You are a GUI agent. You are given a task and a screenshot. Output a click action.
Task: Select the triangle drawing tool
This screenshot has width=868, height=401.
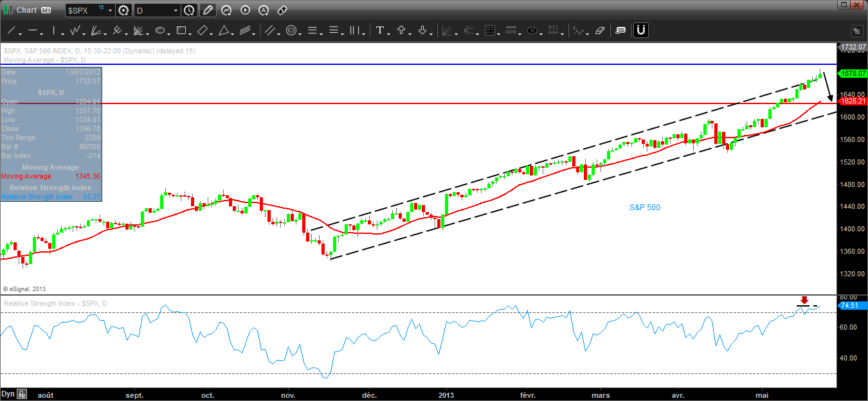[224, 30]
